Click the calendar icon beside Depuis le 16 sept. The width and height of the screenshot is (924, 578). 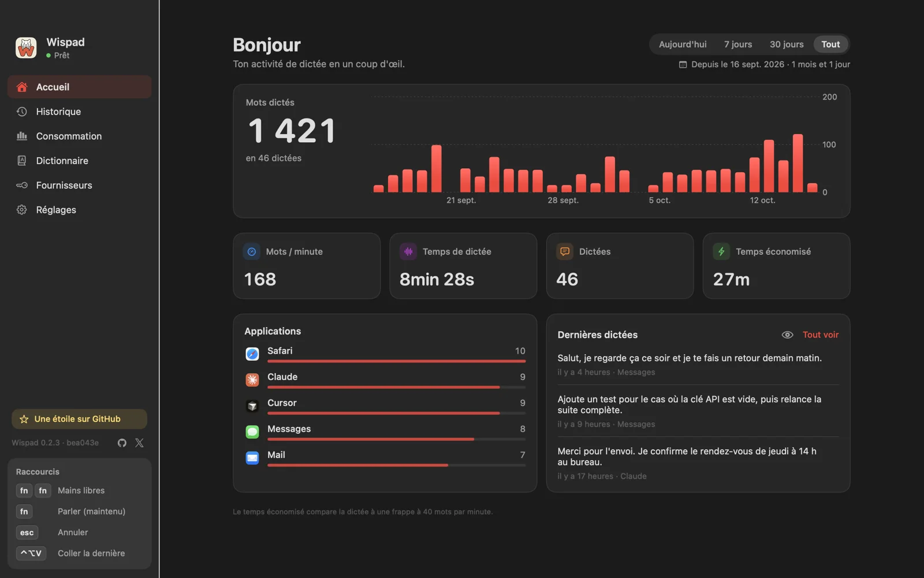click(683, 64)
